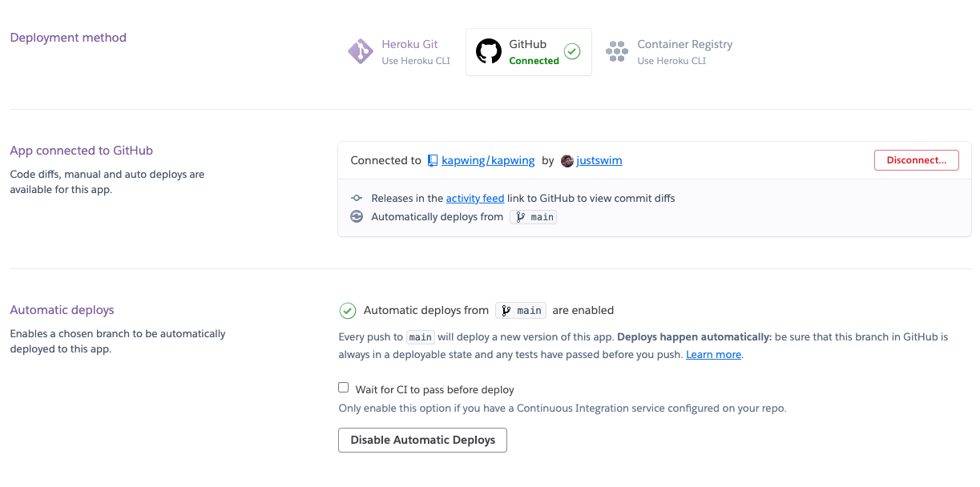Screen dimensions: 980x487
Task: Click the green check next to Automatic deploys
Action: point(348,311)
